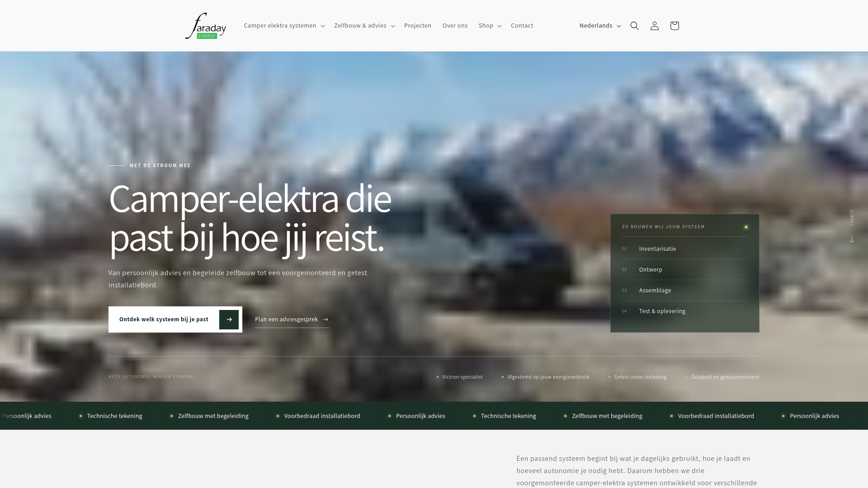The width and height of the screenshot is (868, 488).
Task: Select step 04 Test & oplevering
Action: (685, 311)
